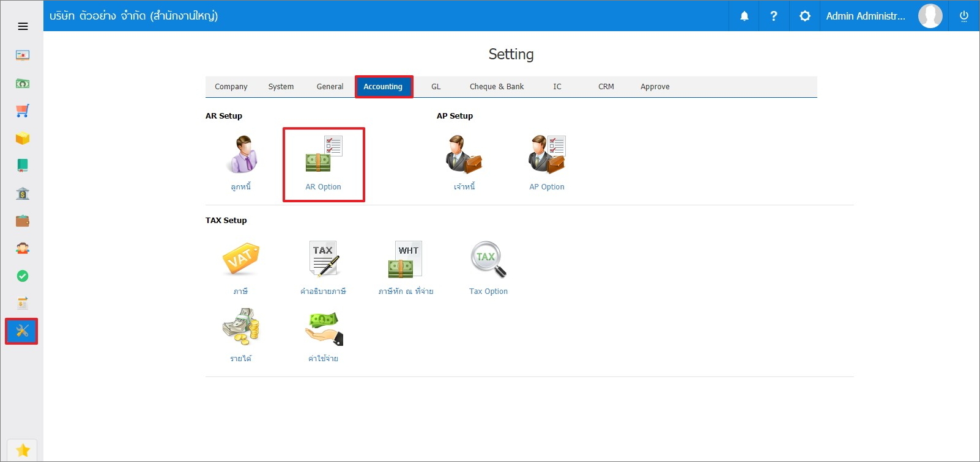This screenshot has width=980, height=462.
Task: Open the WHT ภาษีหัก ณ ที่จ่าย icon
Action: pos(405,259)
